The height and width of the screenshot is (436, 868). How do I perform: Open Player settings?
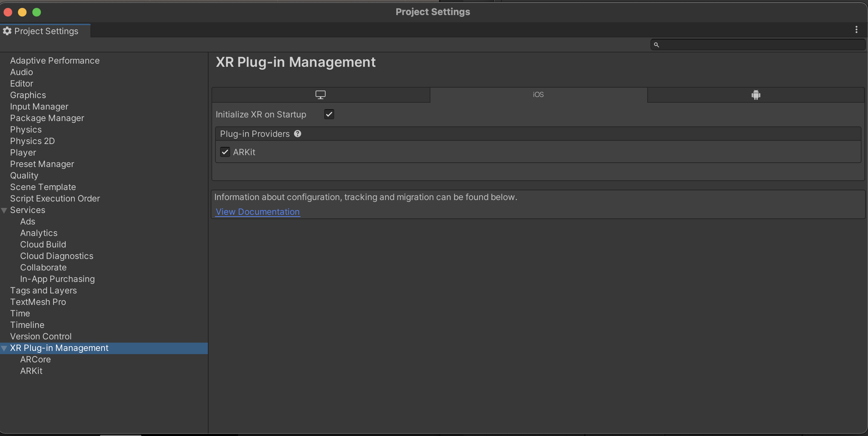click(x=23, y=153)
